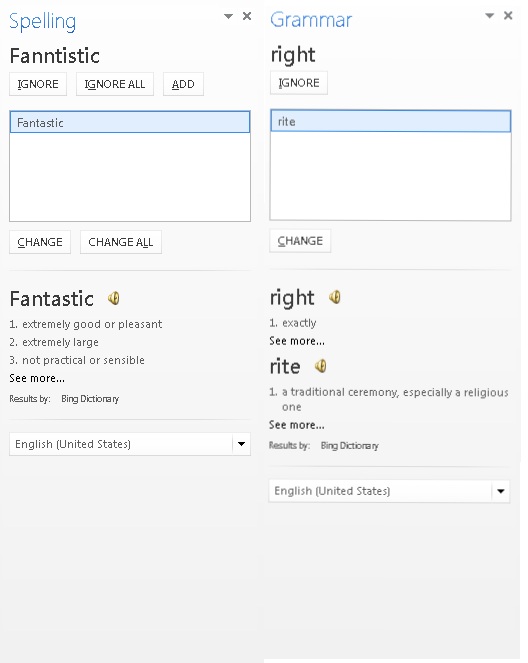528x663 pixels.
Task: Add Fanntistic to the dictionary
Action: pos(183,84)
